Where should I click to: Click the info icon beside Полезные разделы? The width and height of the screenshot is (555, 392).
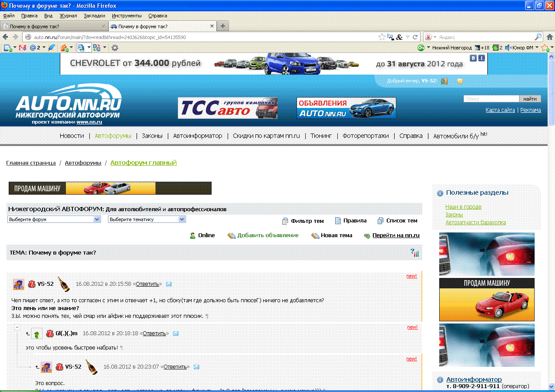pyautogui.click(x=440, y=193)
